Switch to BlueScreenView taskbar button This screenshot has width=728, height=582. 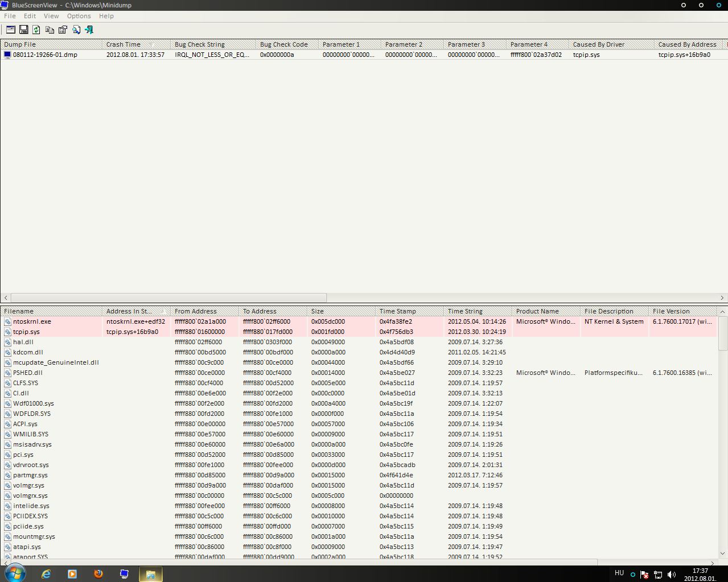click(125, 573)
